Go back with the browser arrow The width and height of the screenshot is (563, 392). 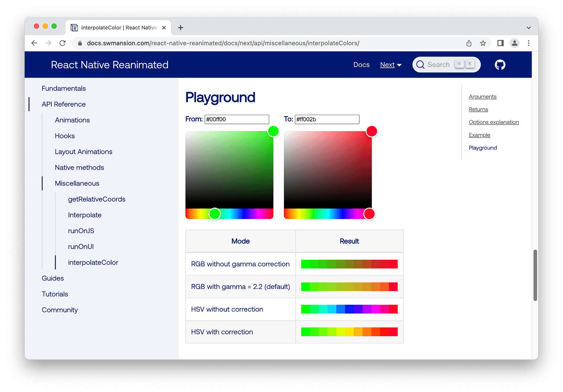34,43
